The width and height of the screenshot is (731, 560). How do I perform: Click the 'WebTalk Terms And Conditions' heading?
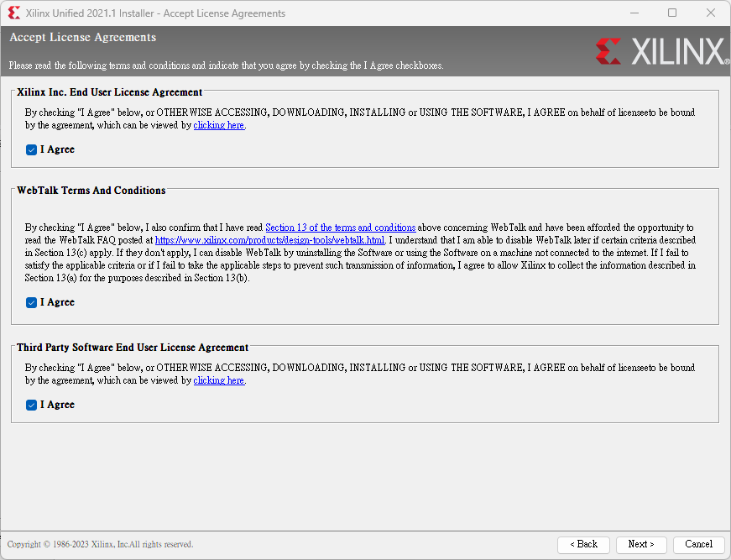[x=91, y=191]
